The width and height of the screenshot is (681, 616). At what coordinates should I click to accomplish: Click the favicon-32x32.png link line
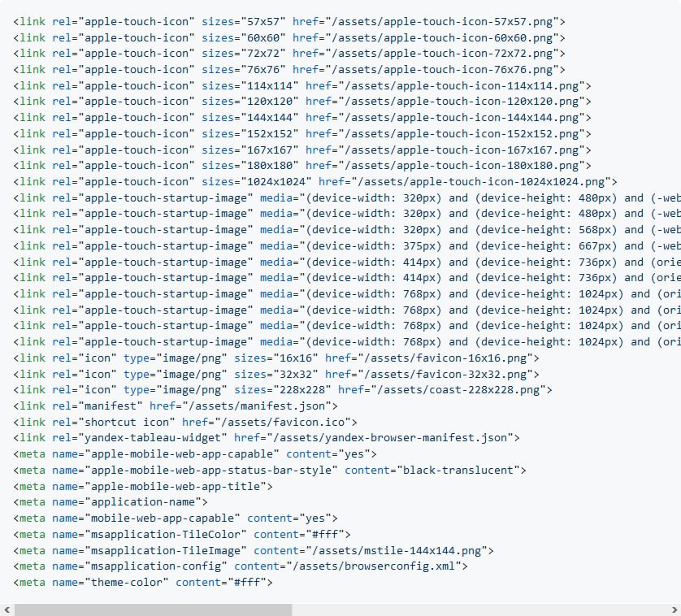pyautogui.click(x=276, y=374)
